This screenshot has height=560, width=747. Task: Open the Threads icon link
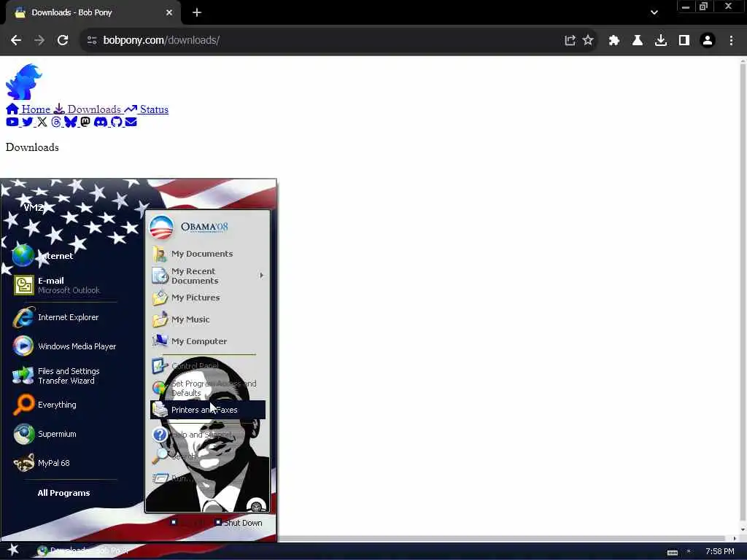(x=56, y=122)
